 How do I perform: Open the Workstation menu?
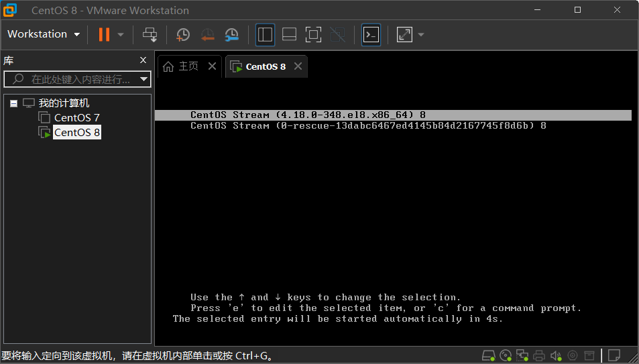tap(44, 34)
